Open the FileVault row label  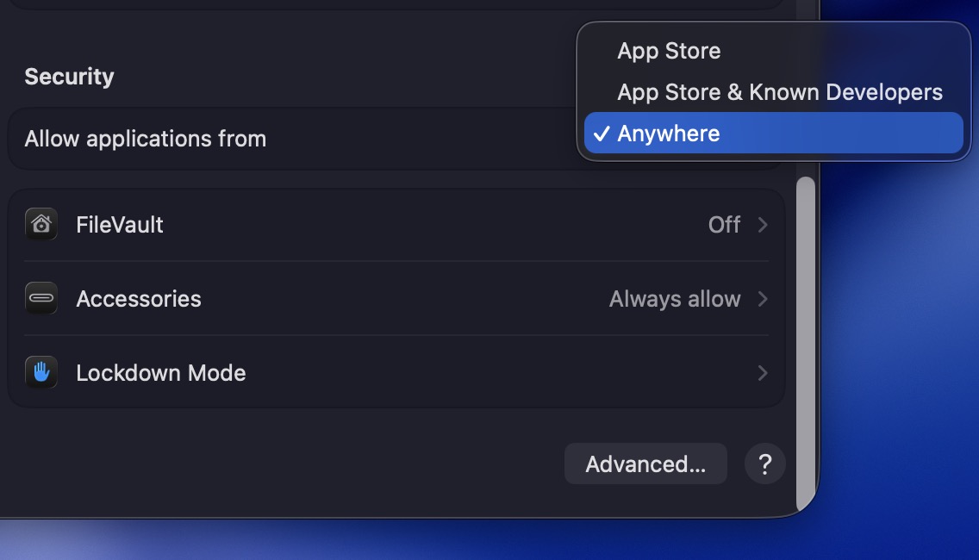click(120, 225)
